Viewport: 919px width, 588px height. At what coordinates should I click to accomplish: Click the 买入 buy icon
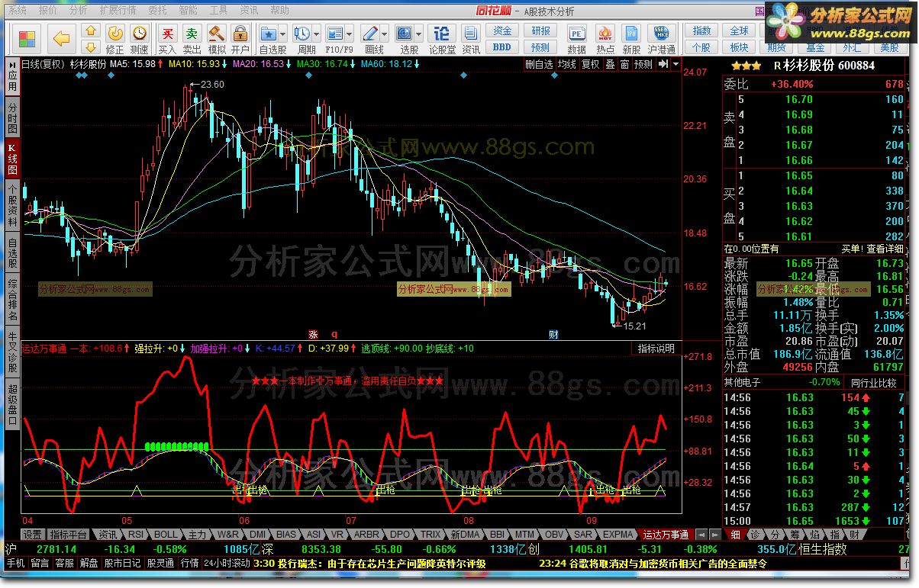168,38
